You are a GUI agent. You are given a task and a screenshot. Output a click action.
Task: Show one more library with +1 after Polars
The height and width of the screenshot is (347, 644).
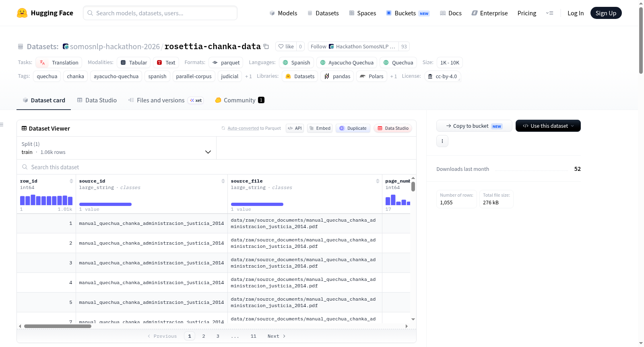tap(393, 76)
